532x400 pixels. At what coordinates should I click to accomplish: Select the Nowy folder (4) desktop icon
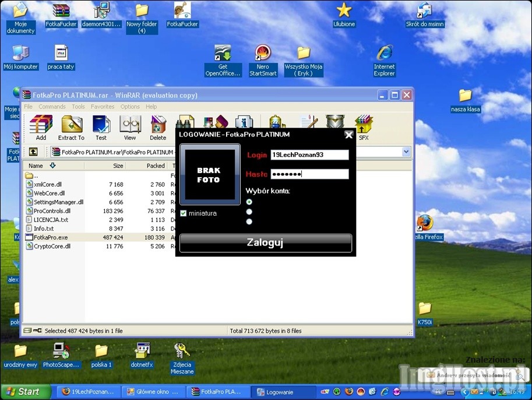click(x=142, y=17)
